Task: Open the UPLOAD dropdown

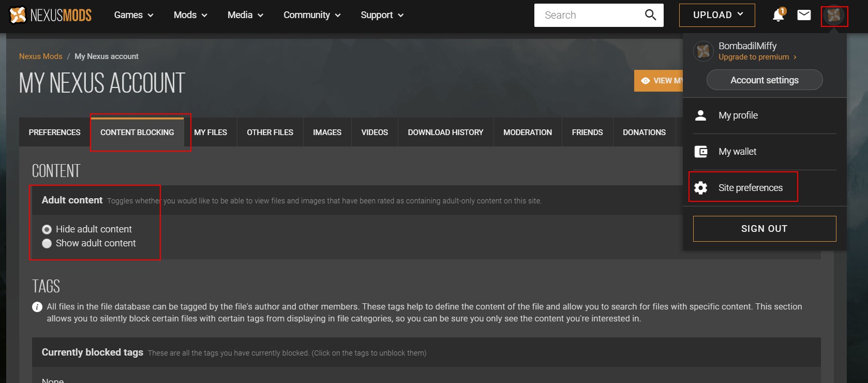Action: [717, 15]
